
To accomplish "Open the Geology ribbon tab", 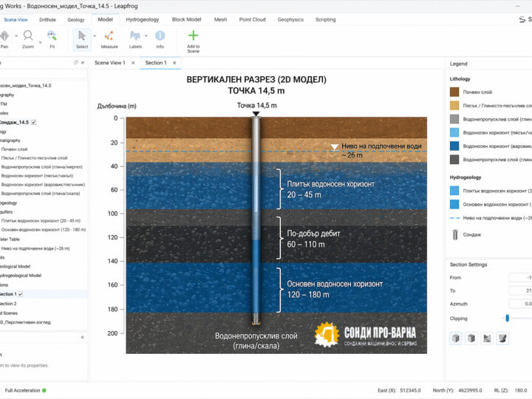I will coord(75,20).
